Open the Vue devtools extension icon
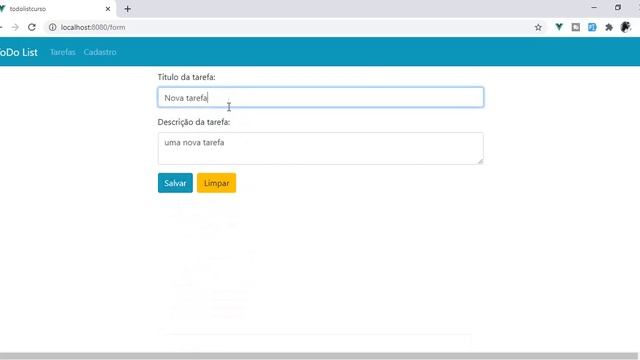 click(x=559, y=27)
